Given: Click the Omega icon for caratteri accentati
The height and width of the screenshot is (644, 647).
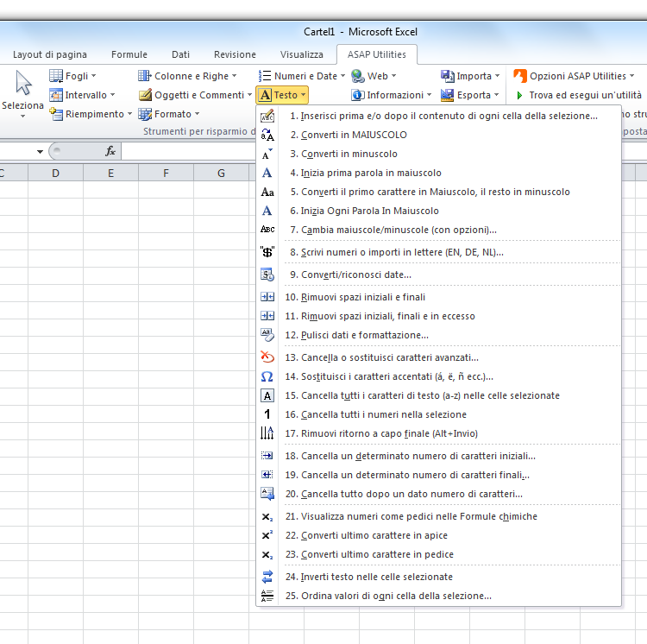Looking at the screenshot, I should (267, 376).
